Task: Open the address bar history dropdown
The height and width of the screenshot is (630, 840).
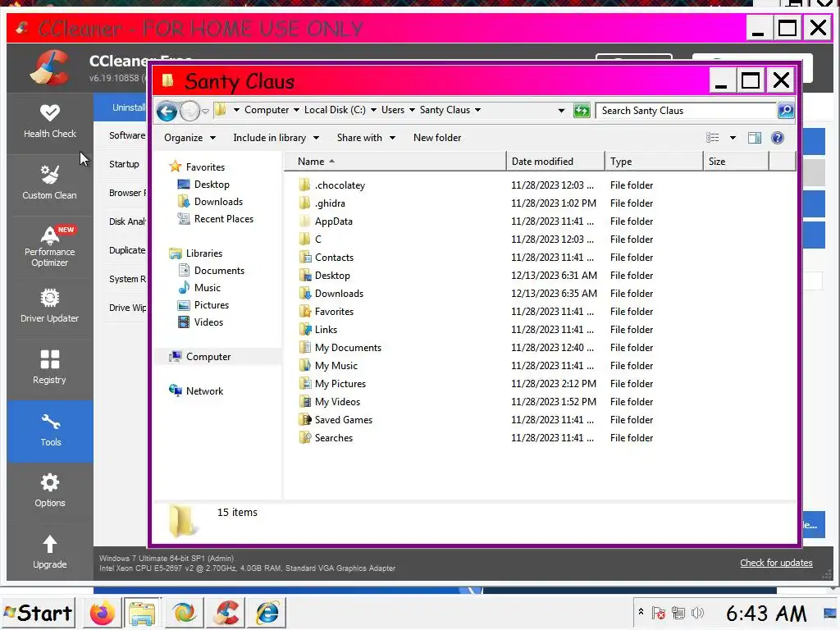Action: tap(561, 111)
